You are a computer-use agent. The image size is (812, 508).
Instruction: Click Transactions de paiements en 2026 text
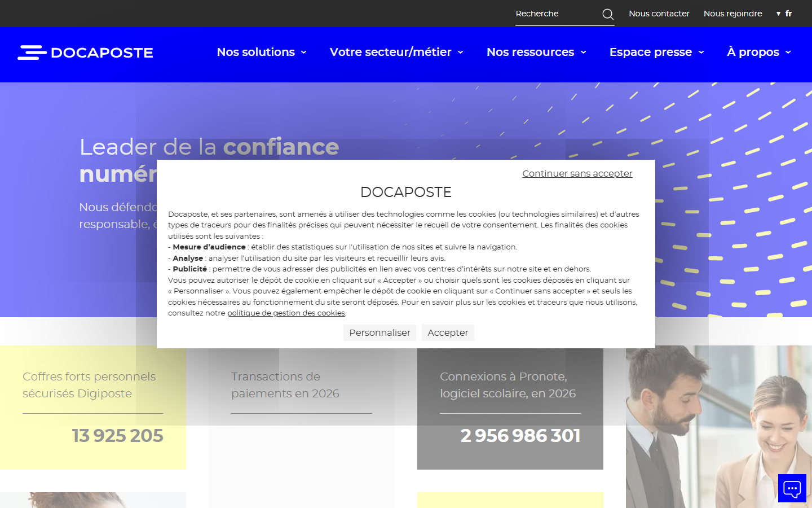(285, 385)
